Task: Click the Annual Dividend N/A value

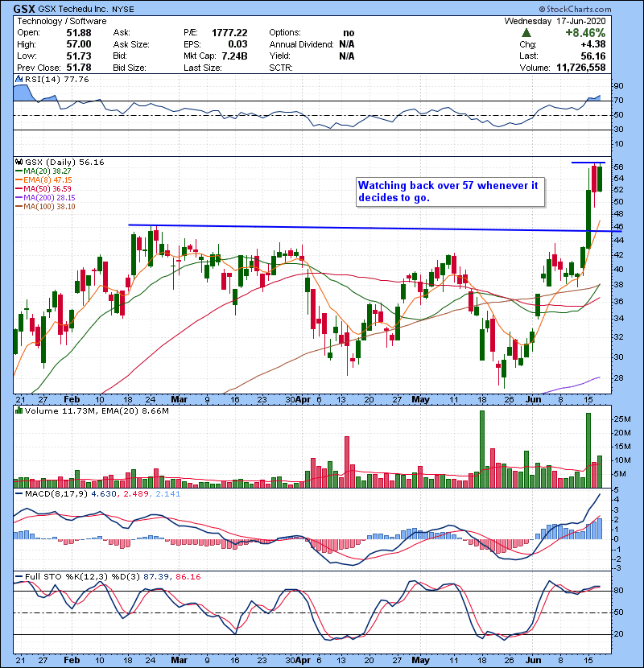Action: (x=347, y=44)
